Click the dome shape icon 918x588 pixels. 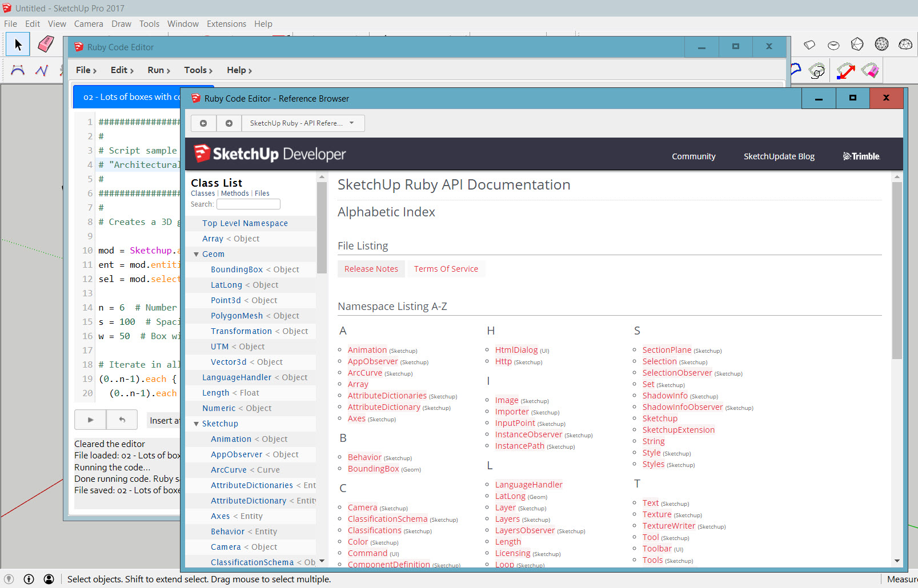click(x=905, y=45)
